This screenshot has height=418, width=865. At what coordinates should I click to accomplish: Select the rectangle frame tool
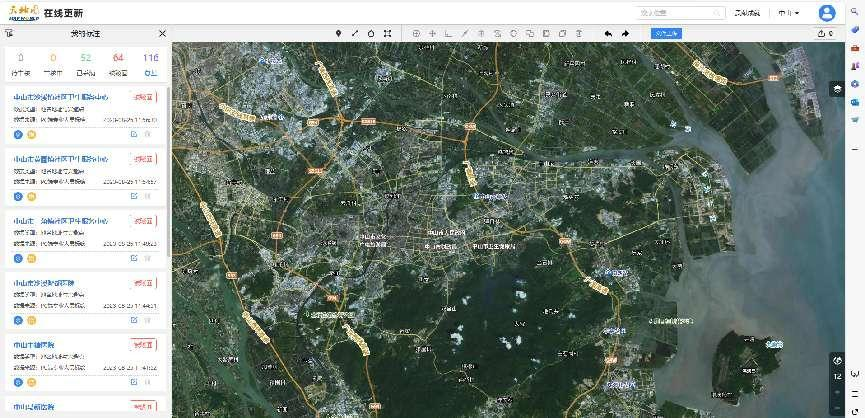point(387,34)
